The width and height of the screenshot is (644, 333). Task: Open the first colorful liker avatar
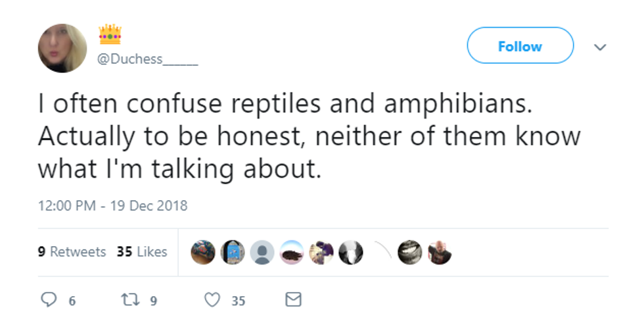point(203,252)
